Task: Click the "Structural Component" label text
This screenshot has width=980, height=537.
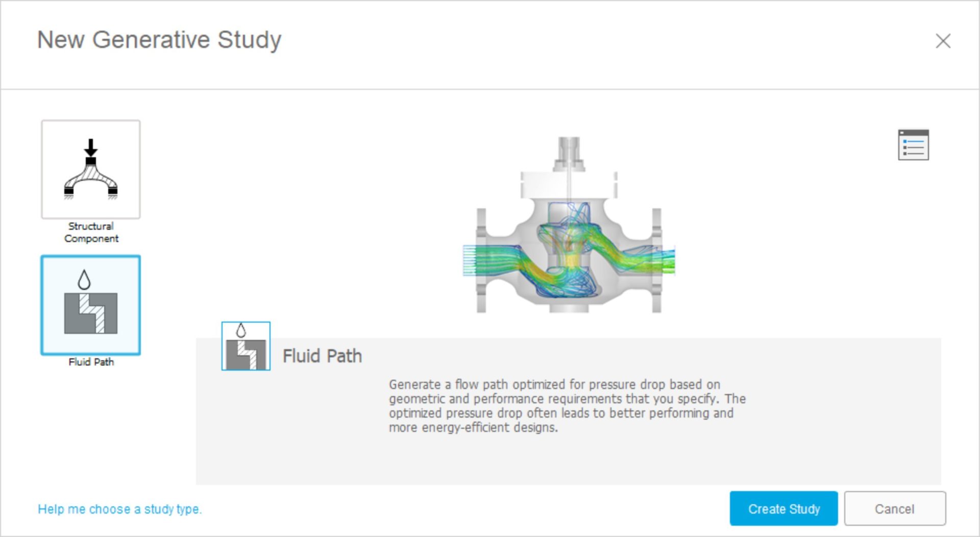Action: click(x=91, y=232)
